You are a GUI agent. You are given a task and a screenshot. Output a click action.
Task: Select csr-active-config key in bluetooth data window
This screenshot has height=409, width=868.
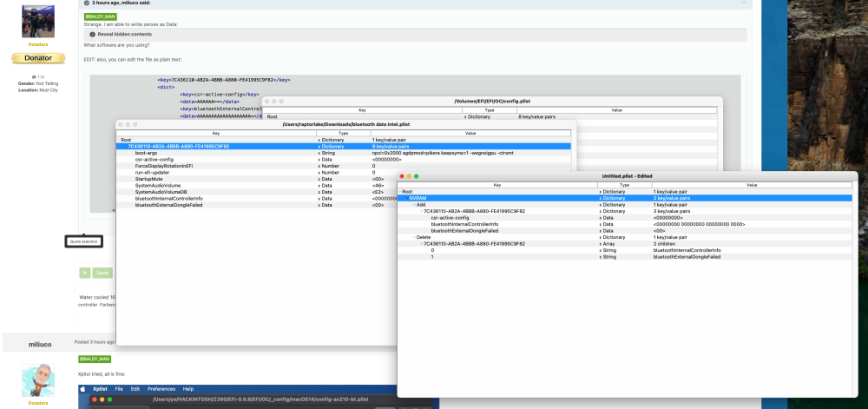point(154,160)
